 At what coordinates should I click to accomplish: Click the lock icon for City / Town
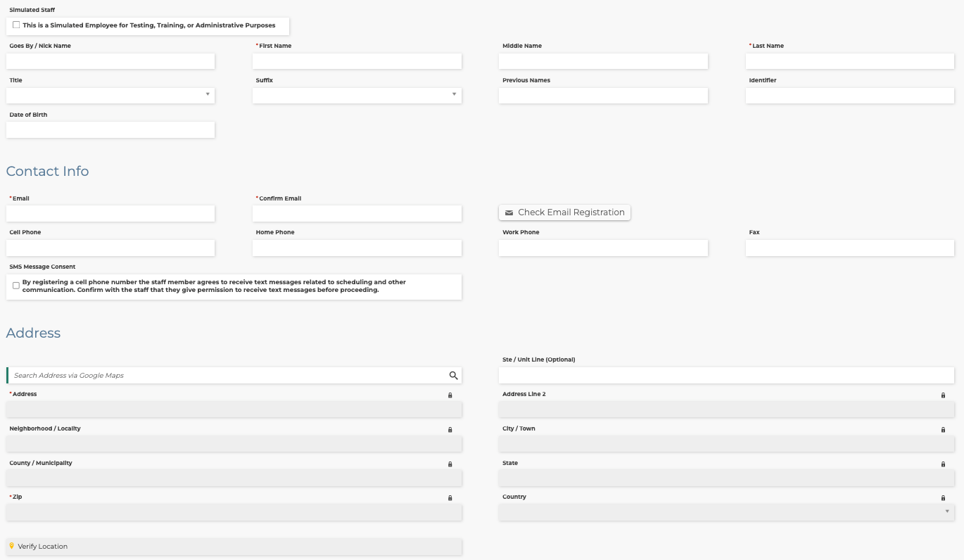943,430
